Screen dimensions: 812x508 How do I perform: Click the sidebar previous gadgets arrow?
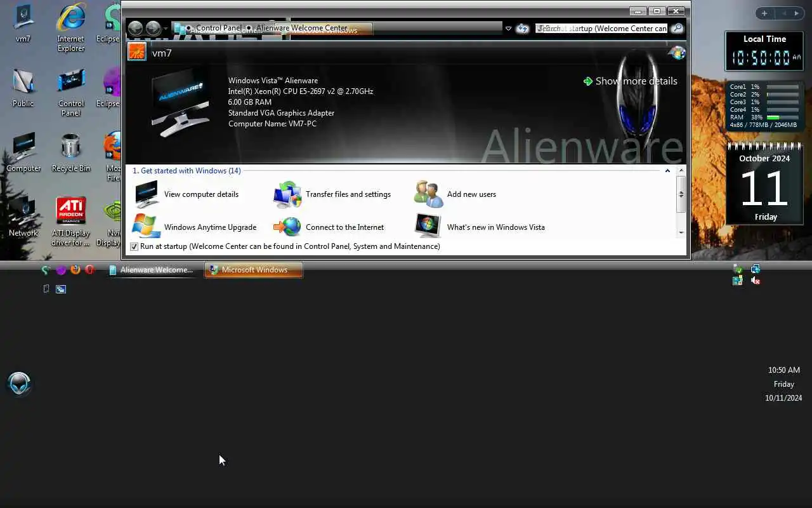tap(784, 13)
